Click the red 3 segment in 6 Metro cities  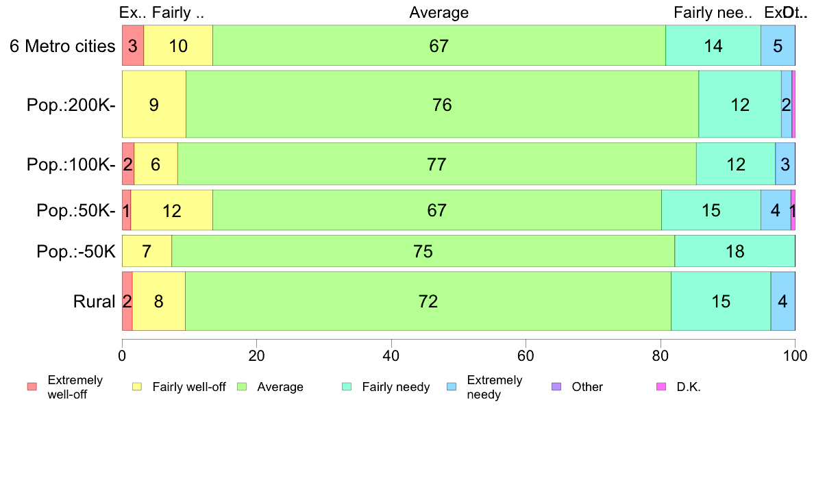tap(133, 46)
